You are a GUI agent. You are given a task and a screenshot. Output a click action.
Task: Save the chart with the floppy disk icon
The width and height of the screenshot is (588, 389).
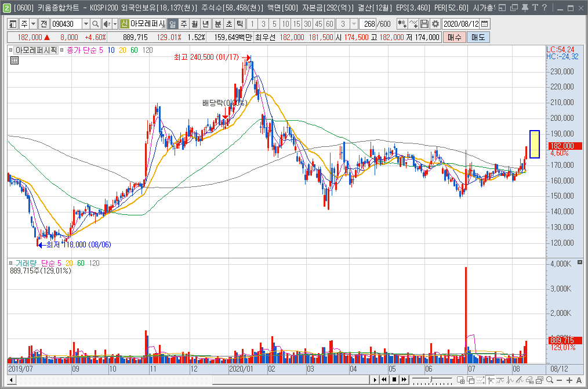click(x=424, y=24)
